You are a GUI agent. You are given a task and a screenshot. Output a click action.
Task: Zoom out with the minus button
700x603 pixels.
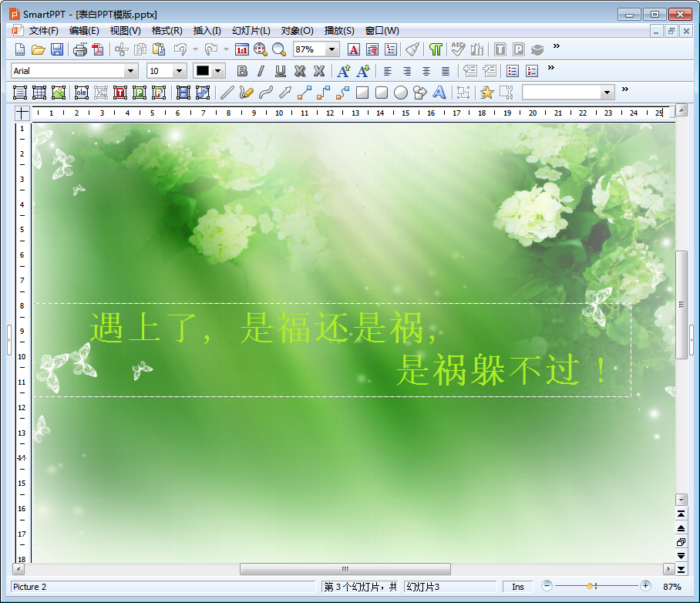[547, 586]
